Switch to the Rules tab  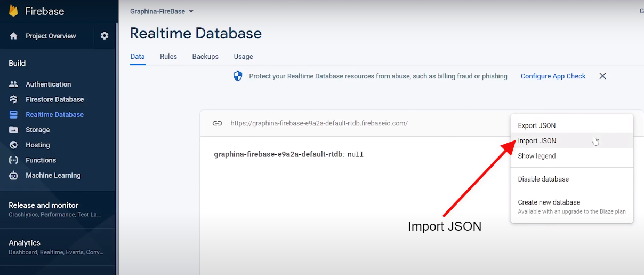coord(168,57)
